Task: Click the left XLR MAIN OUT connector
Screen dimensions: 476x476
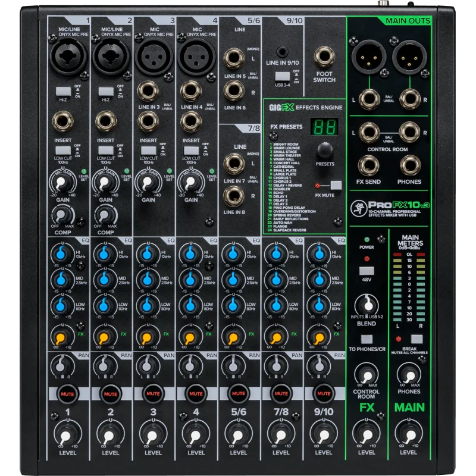Action: pyautogui.click(x=368, y=57)
